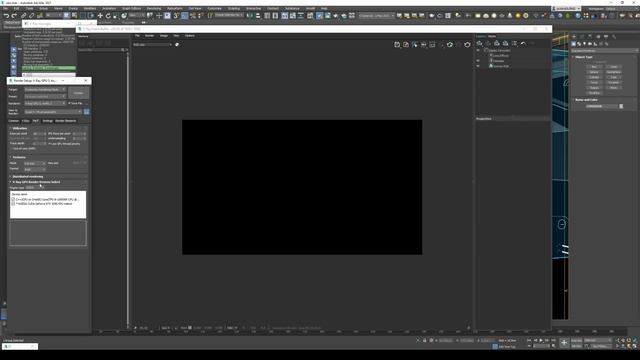Toggle the 3D Snaps button
640x360 pixels.
(x=176, y=16)
